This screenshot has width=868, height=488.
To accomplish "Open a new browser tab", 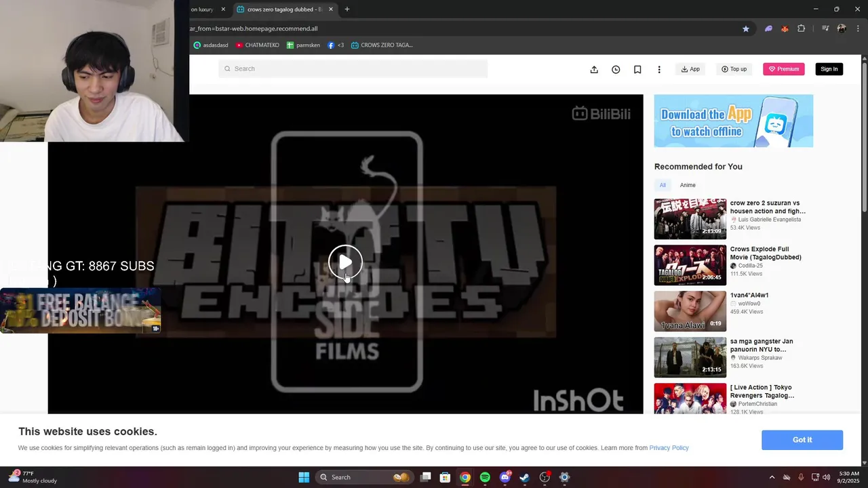I will (347, 9).
